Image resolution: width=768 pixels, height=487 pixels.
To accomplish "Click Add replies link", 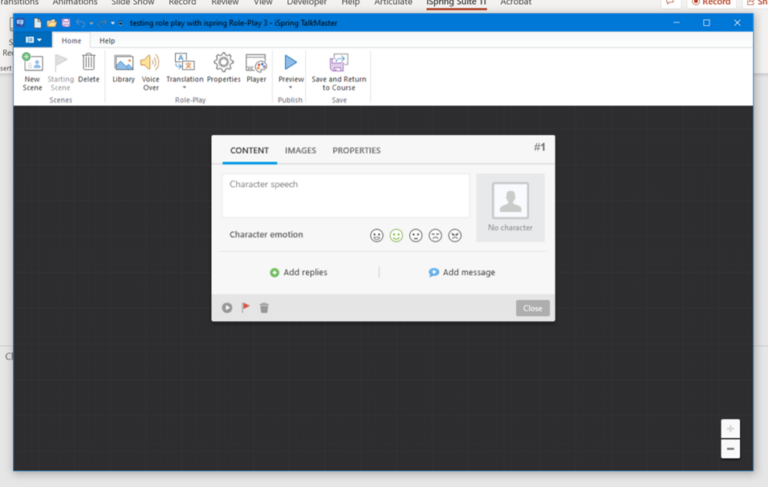I will point(299,272).
